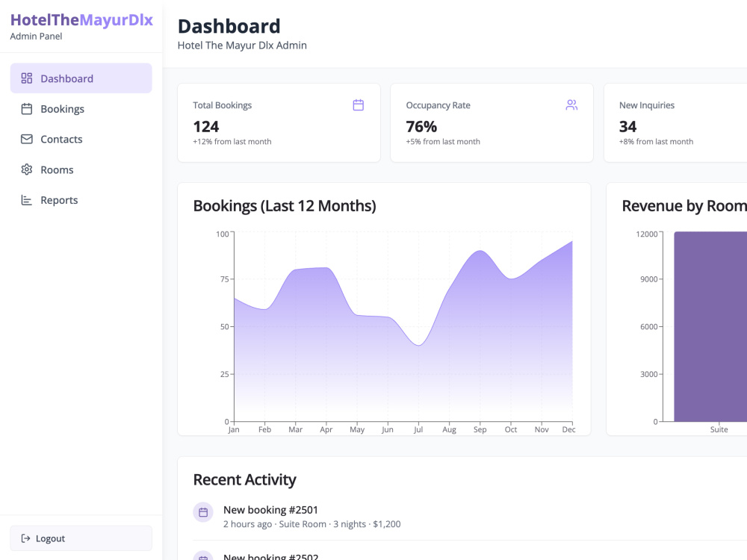Image resolution: width=747 pixels, height=560 pixels.
Task: Click people icon on Occupancy Rate card
Action: pos(571,105)
